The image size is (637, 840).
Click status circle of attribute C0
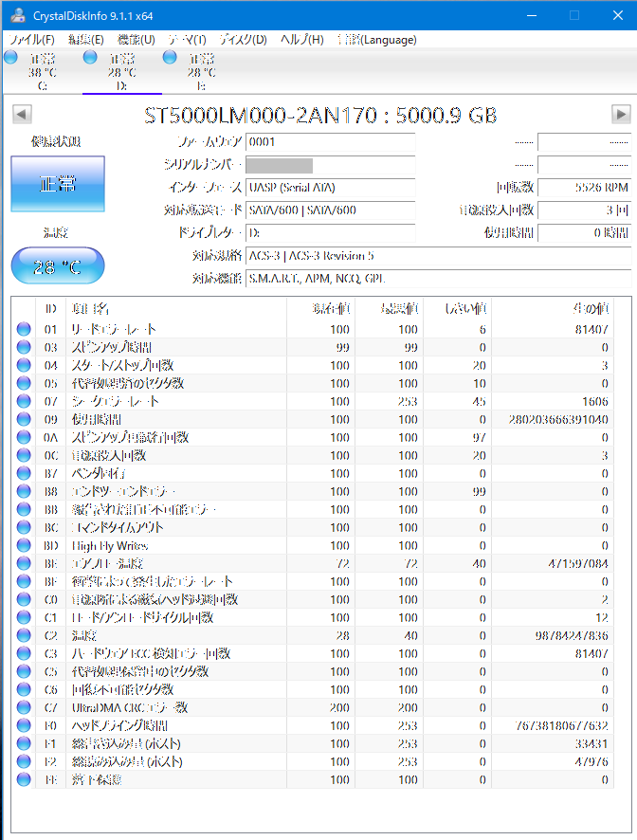24,599
